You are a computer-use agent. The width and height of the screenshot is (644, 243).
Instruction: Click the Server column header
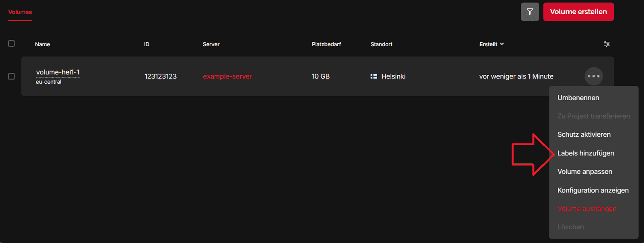211,44
